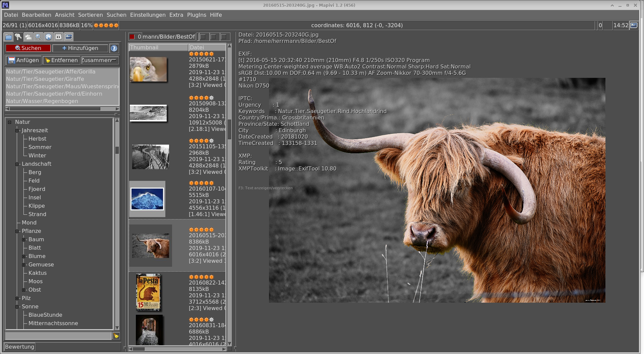The width and height of the screenshot is (644, 354).
Task: Collapse the Jahreszeit tree node
Action: [17, 131]
